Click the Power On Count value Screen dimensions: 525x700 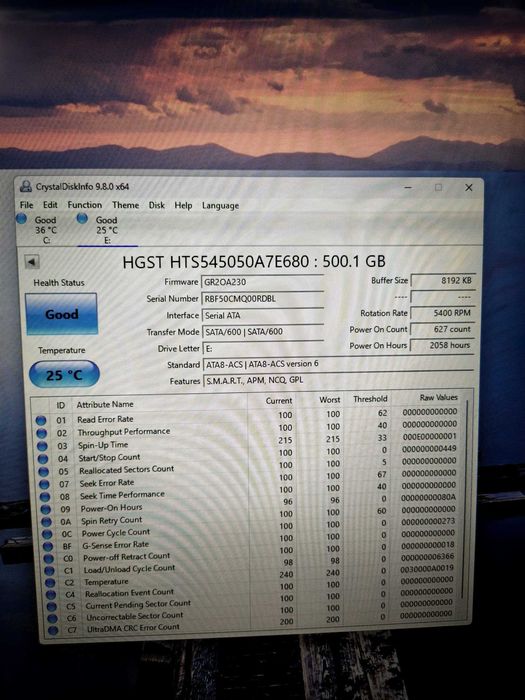click(442, 329)
